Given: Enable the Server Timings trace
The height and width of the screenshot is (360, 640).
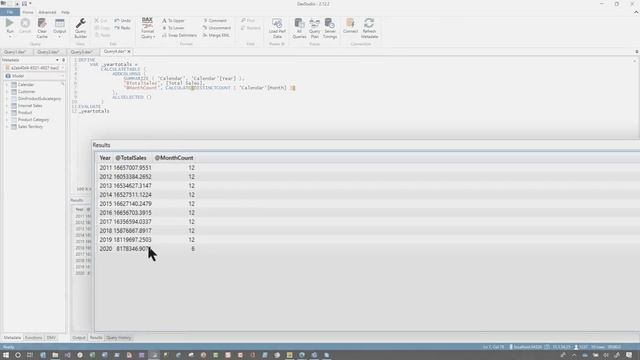Looking at the screenshot, I should tap(330, 28).
